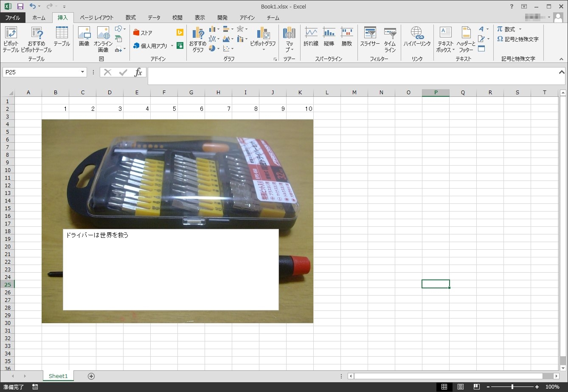Insert a scatter chart

228,49
